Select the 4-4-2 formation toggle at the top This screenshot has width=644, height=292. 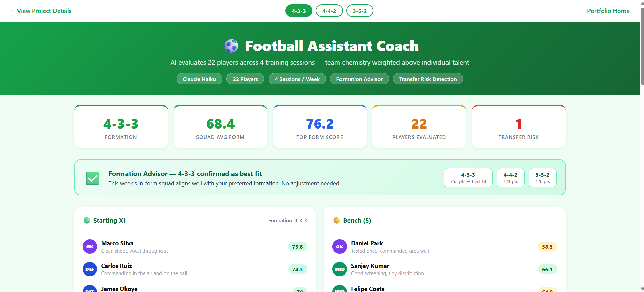point(329,11)
